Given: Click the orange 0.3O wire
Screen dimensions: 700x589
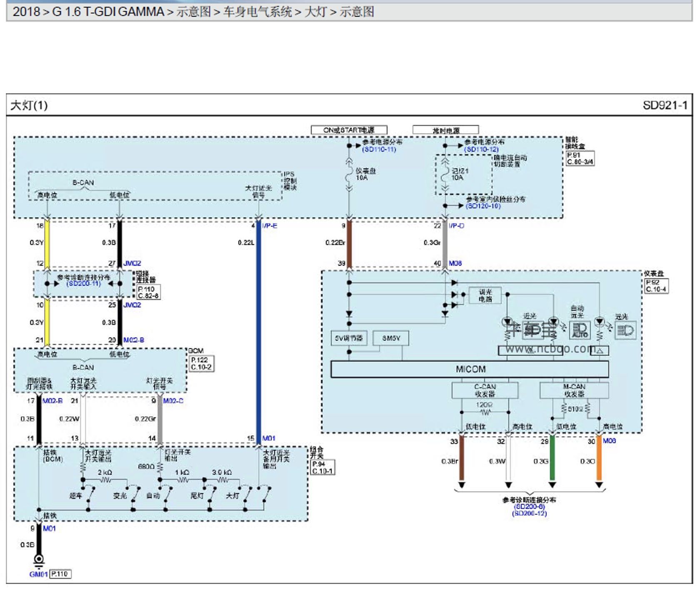Looking at the screenshot, I should [x=599, y=458].
